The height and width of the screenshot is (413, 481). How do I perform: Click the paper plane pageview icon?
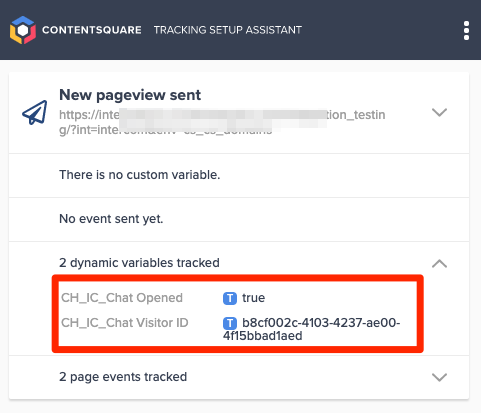click(x=35, y=113)
